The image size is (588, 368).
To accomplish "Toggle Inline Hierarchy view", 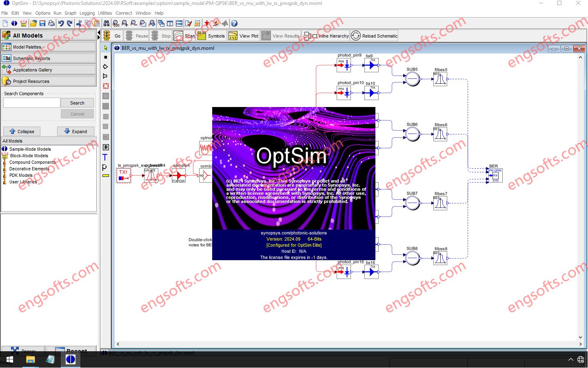I will pyautogui.click(x=326, y=36).
